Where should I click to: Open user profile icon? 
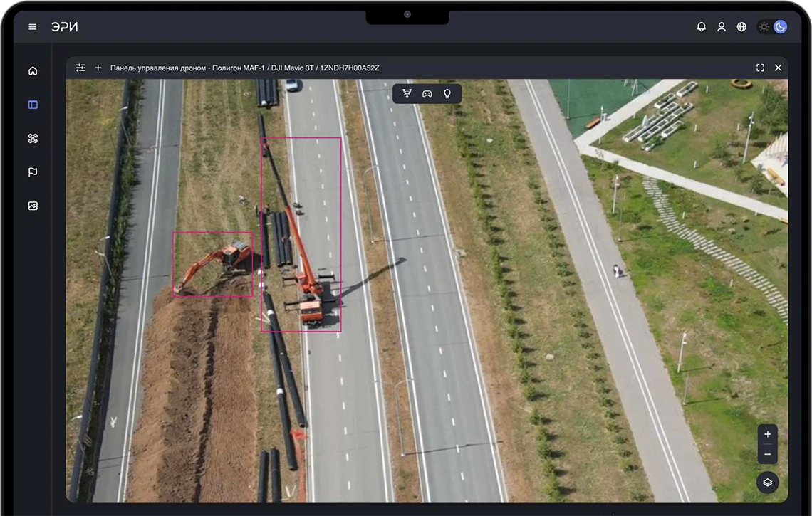coord(722,27)
